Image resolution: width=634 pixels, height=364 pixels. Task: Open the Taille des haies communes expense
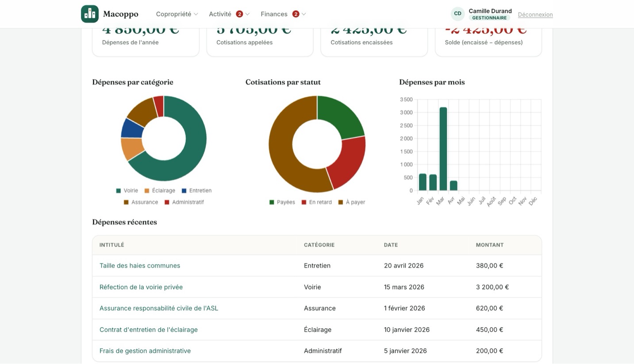click(x=140, y=266)
